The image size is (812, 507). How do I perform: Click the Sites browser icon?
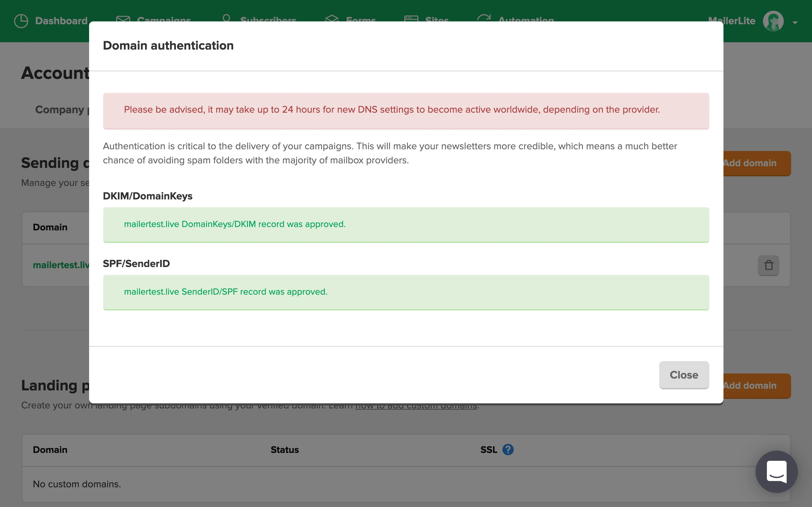pyautogui.click(x=411, y=18)
